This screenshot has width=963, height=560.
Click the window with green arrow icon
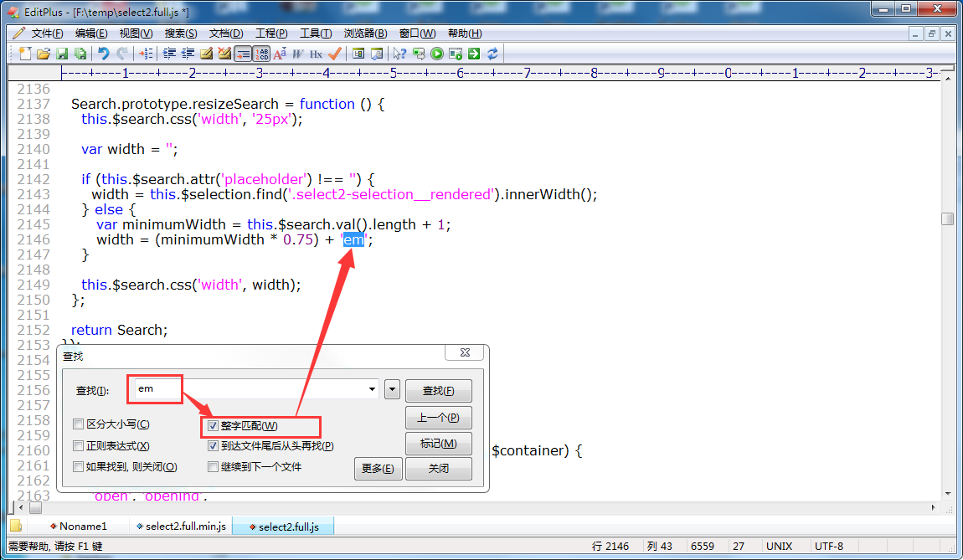point(419,54)
